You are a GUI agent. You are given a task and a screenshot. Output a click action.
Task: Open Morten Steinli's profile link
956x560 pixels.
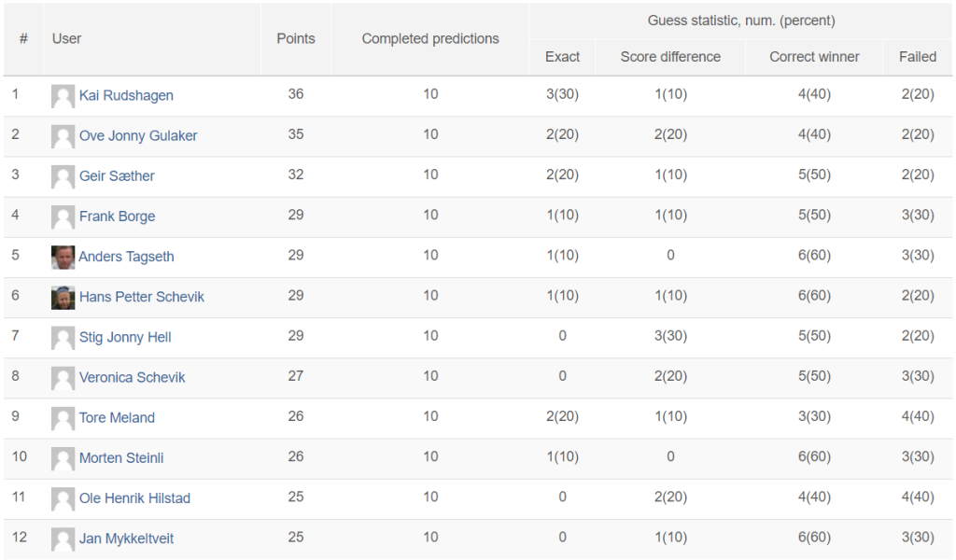(121, 457)
